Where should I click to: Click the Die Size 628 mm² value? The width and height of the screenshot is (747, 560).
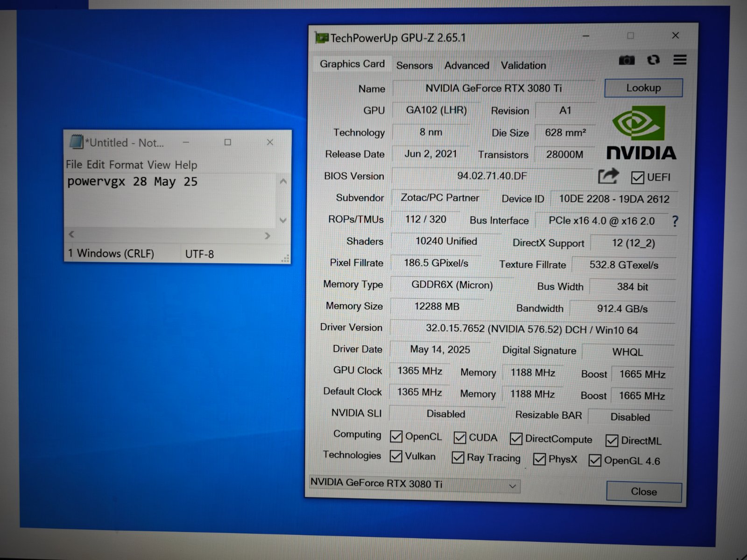point(565,133)
